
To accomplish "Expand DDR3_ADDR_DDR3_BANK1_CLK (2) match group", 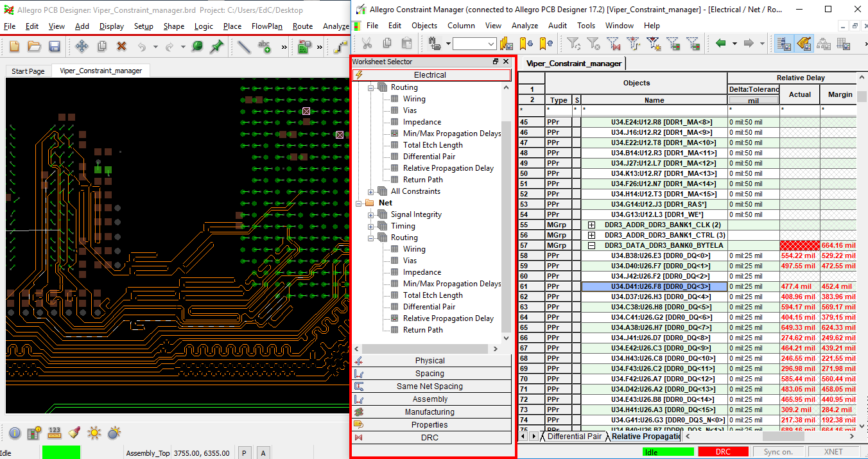I will 592,225.
